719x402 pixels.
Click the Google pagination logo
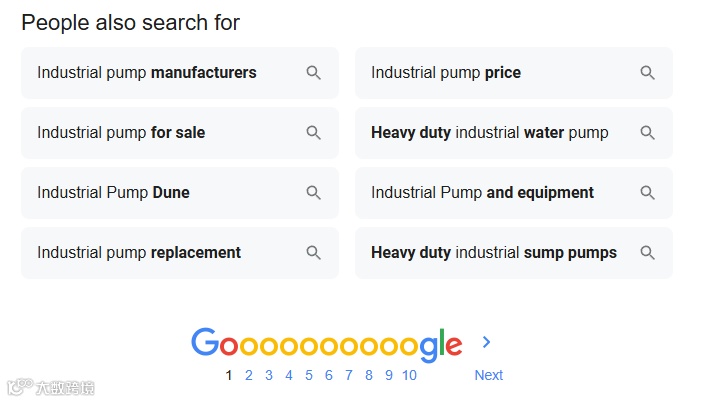click(326, 344)
